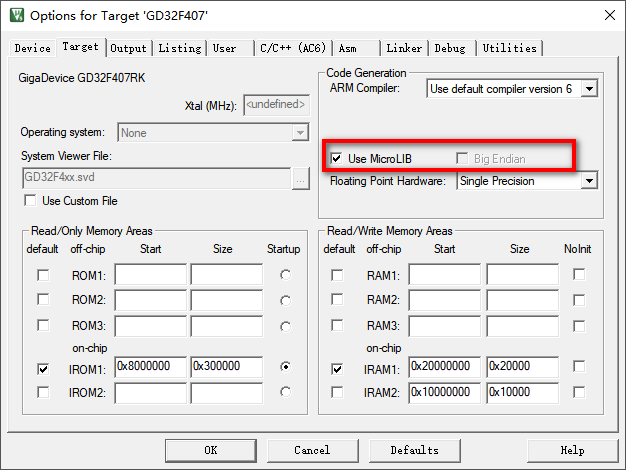Open the Floating Point Hardware dropdown

pos(527,181)
